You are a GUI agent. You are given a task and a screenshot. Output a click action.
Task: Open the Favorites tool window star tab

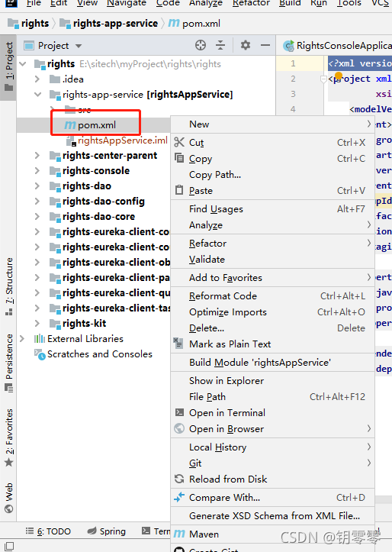click(x=9, y=437)
